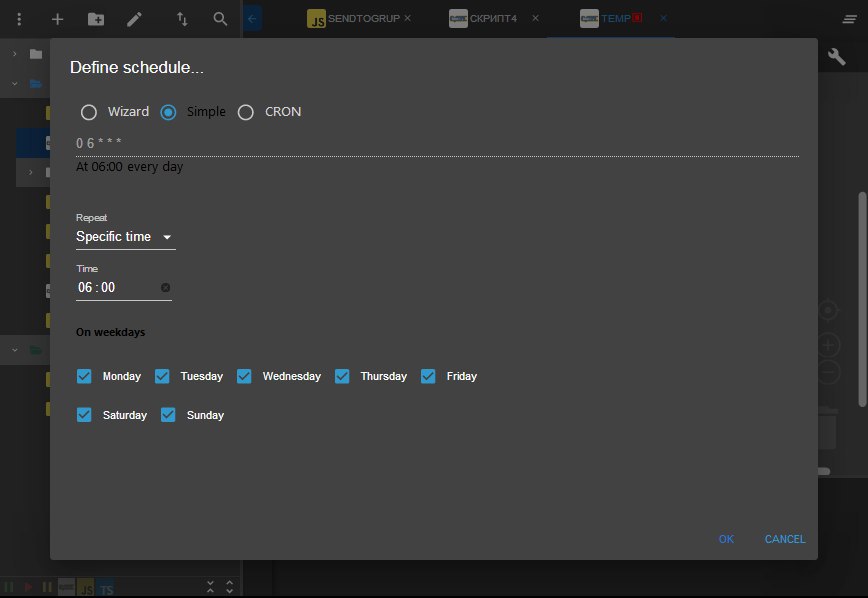
Task: Uncheck the Monday checkbox
Action: (84, 377)
